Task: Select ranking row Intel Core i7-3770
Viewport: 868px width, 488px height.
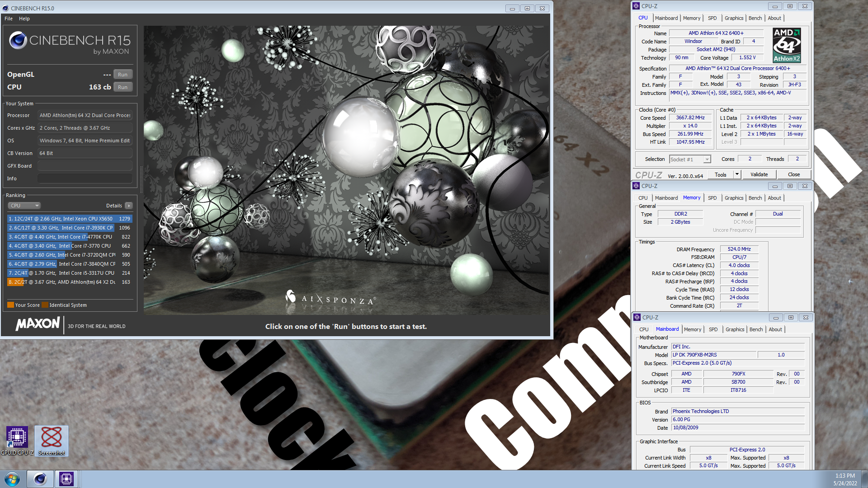Action: click(70, 246)
